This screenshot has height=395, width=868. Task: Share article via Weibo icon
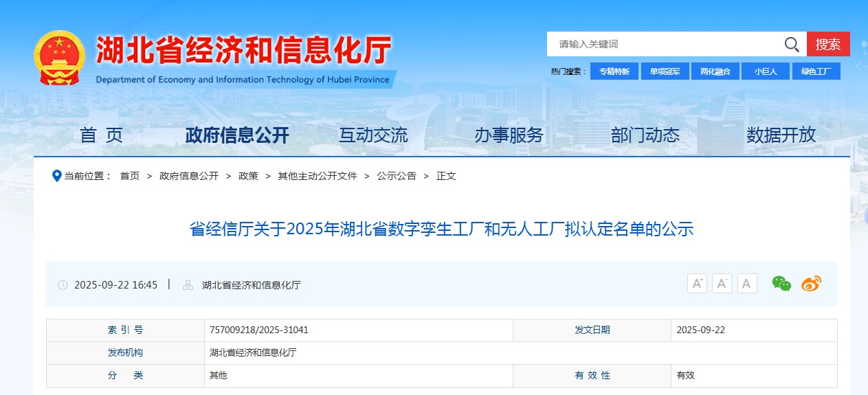coord(811,283)
